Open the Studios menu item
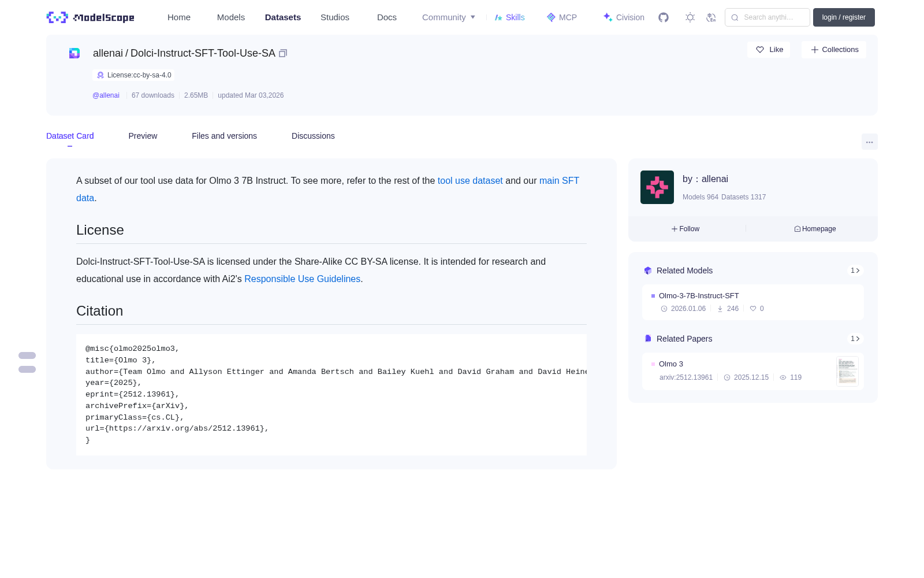Screen dimensions: 924x578 pos(335,17)
